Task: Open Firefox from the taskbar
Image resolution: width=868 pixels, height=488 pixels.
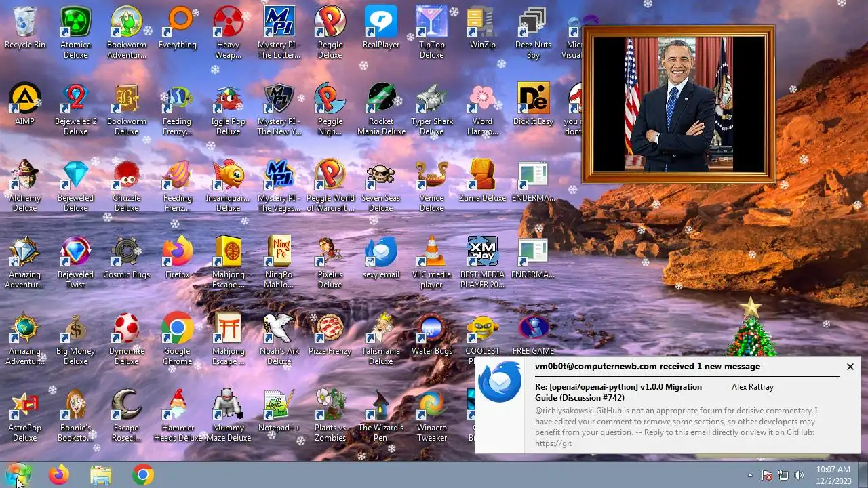Action: [x=59, y=475]
